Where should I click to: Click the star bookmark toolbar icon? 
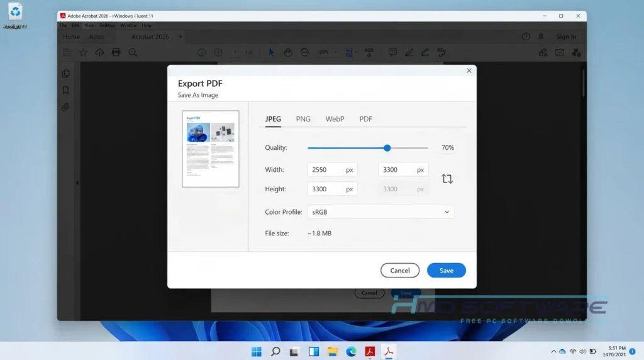[x=83, y=53]
